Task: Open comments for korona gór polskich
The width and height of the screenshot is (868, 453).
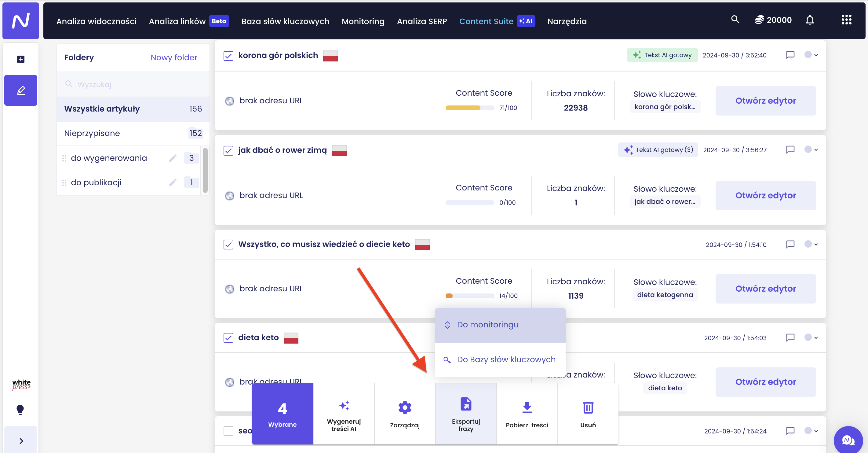Action: pyautogui.click(x=790, y=55)
